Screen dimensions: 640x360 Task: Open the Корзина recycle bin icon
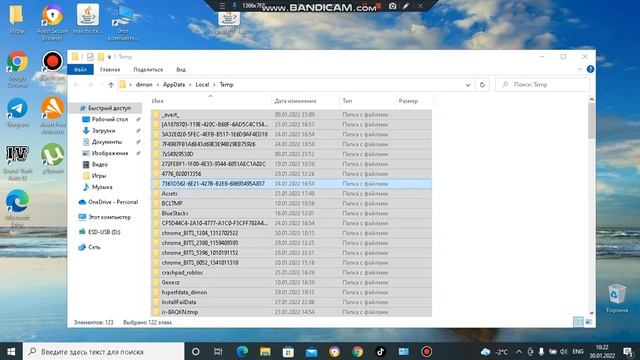(x=617, y=299)
